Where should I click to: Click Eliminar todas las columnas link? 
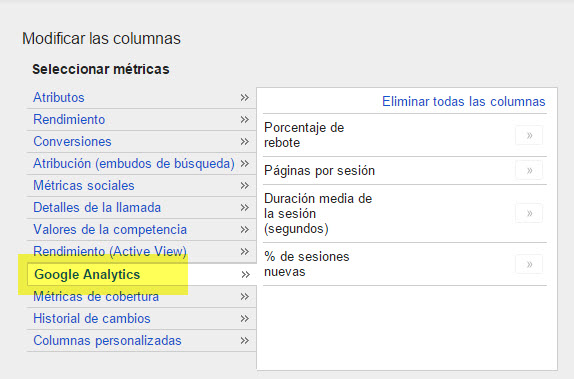(x=464, y=101)
